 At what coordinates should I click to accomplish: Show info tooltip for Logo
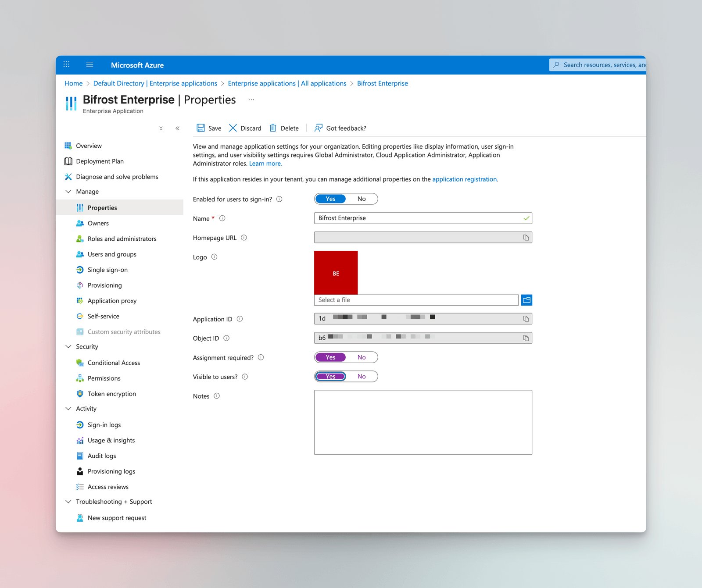(215, 257)
